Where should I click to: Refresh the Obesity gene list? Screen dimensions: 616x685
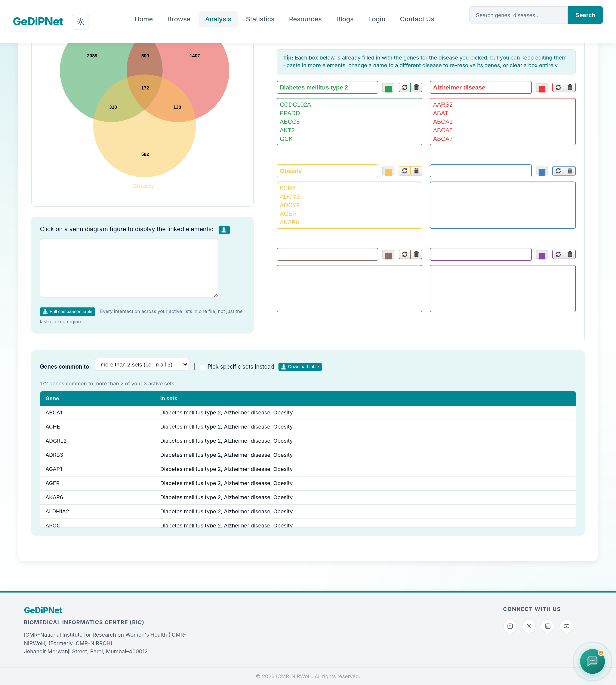coord(404,171)
